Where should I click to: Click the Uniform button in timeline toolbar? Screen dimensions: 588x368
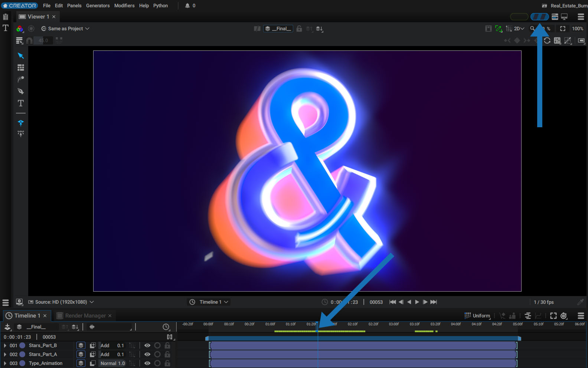[x=477, y=316]
